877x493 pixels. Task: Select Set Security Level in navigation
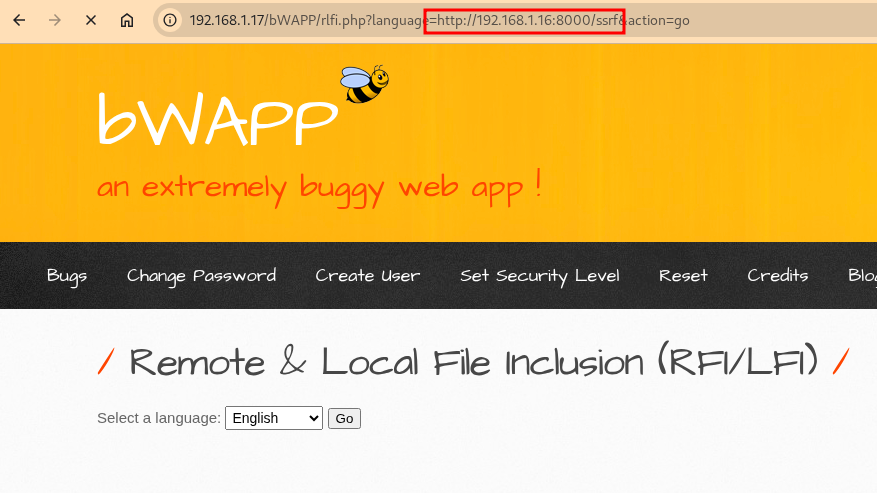click(x=539, y=276)
